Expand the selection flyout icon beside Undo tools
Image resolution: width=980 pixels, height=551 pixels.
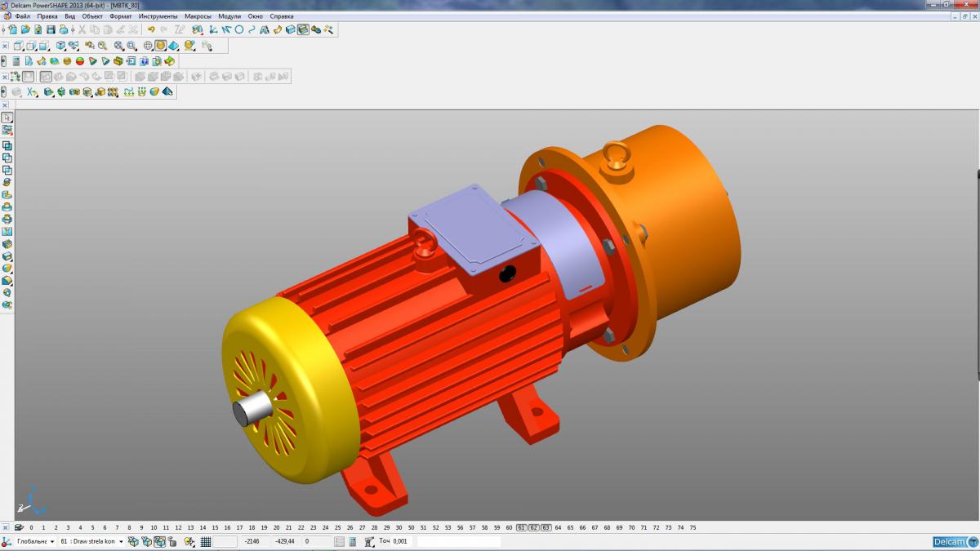tap(197, 29)
